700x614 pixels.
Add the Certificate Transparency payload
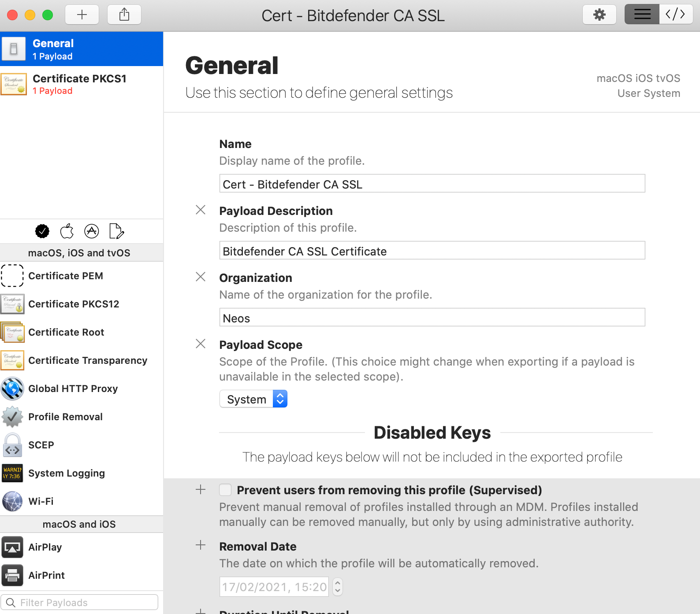pyautogui.click(x=82, y=360)
